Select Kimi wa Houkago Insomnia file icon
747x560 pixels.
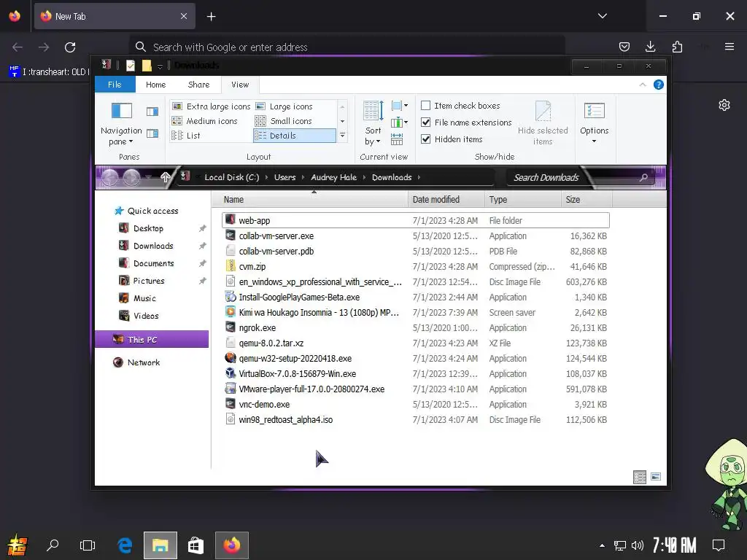click(231, 312)
